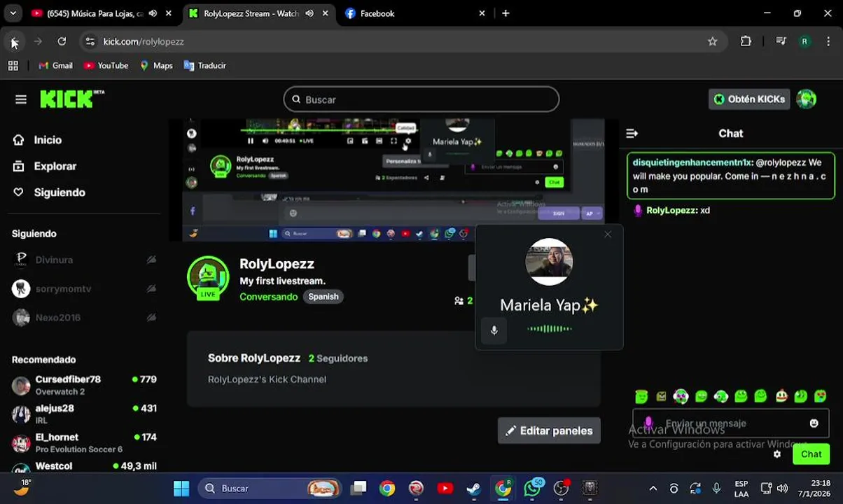Open the Maps bookmark
Image resolution: width=843 pixels, height=504 pixels.
pos(155,65)
